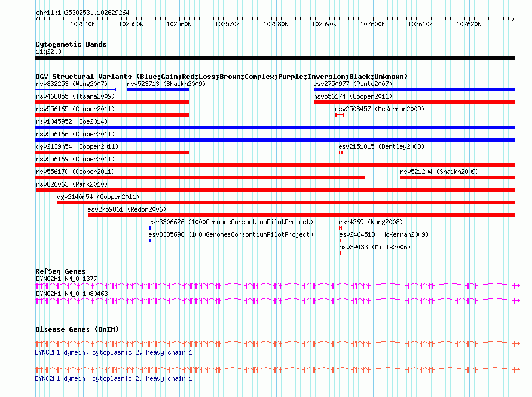Click the RefSeq Genes track title
Viewport: 532px width, 397px height.
[x=60, y=271]
